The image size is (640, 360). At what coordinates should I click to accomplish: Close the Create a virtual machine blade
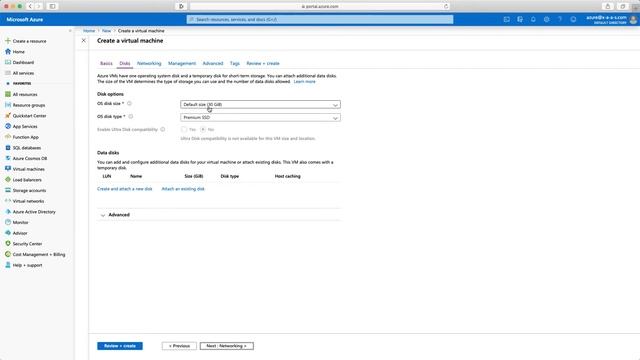84,41
